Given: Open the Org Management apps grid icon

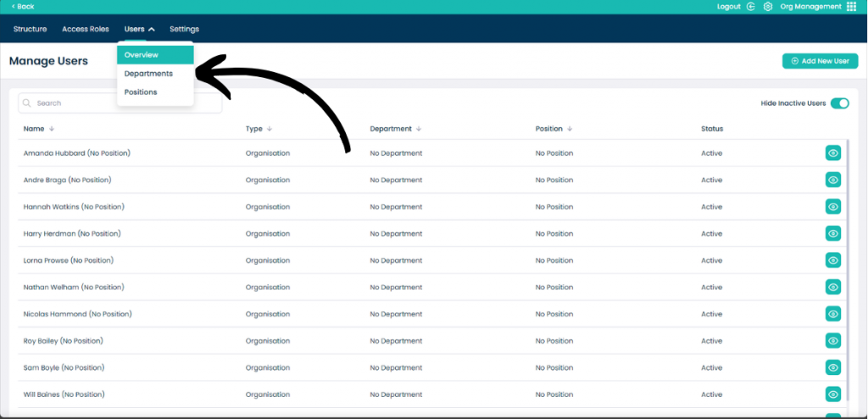Looking at the screenshot, I should 851,7.
